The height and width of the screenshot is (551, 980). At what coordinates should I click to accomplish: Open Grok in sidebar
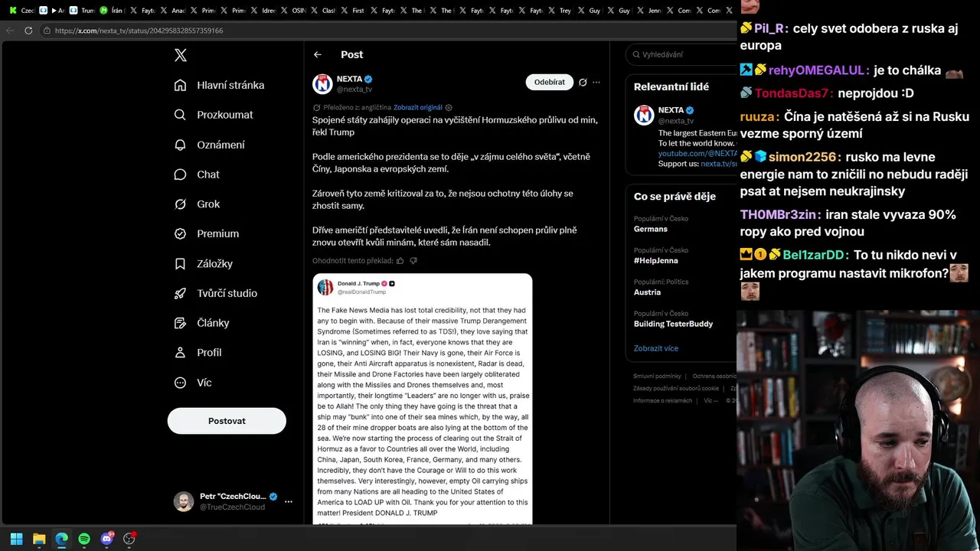(197, 204)
